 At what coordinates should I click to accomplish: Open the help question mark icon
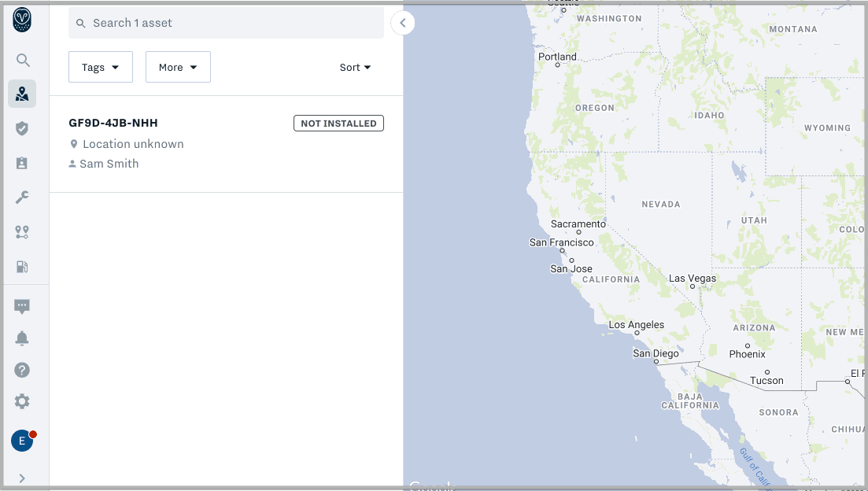click(x=22, y=370)
